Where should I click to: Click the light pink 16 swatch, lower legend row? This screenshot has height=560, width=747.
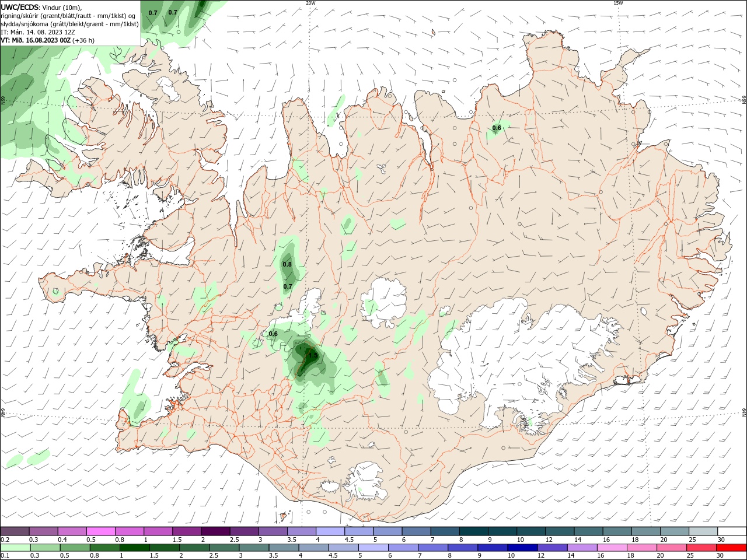pyautogui.click(x=612, y=548)
